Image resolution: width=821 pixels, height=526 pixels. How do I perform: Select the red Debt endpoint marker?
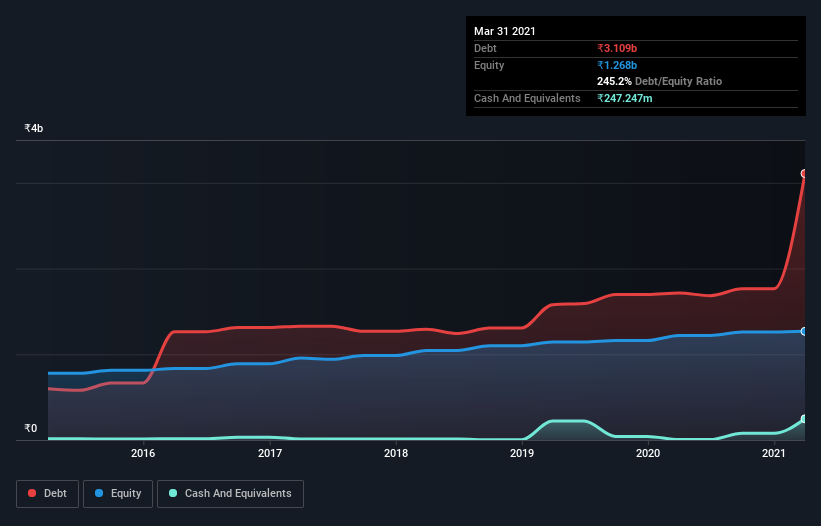point(804,173)
